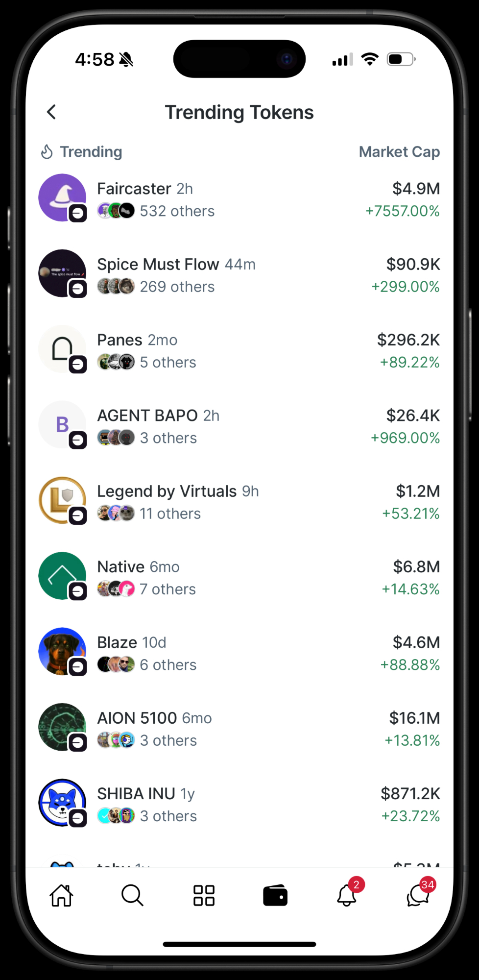479x980 pixels.
Task: Open the wallet tab
Action: [x=275, y=895]
